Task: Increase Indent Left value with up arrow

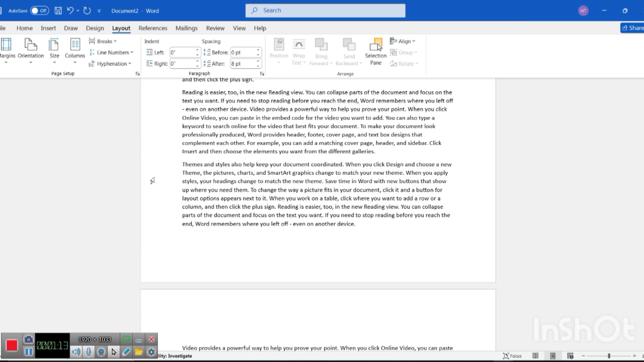Action: [x=198, y=50]
